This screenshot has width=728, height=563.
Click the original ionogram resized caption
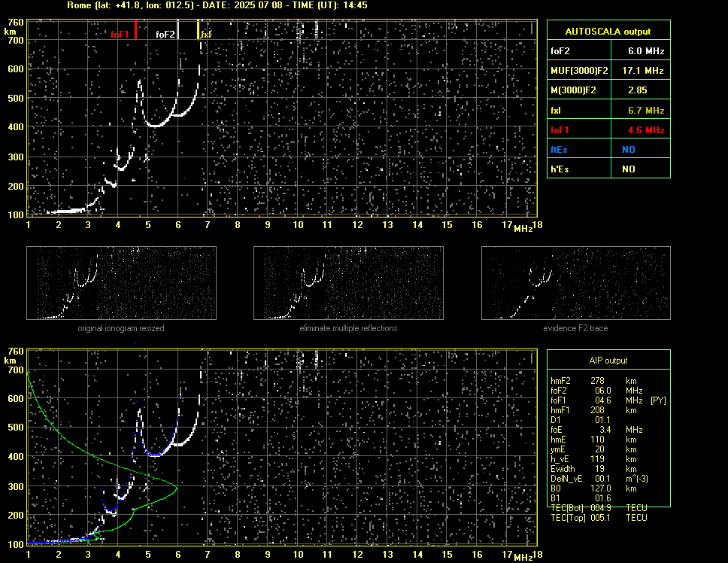[121, 328]
